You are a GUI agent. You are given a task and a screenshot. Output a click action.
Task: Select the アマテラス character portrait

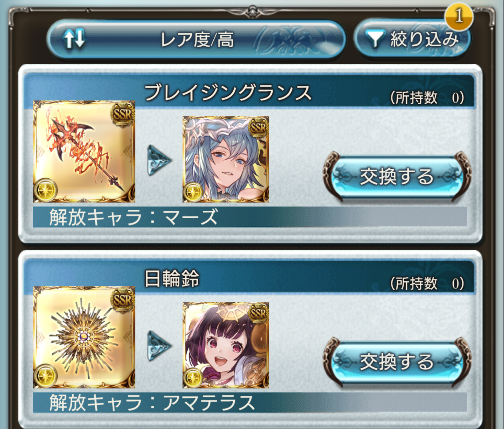click(x=226, y=345)
